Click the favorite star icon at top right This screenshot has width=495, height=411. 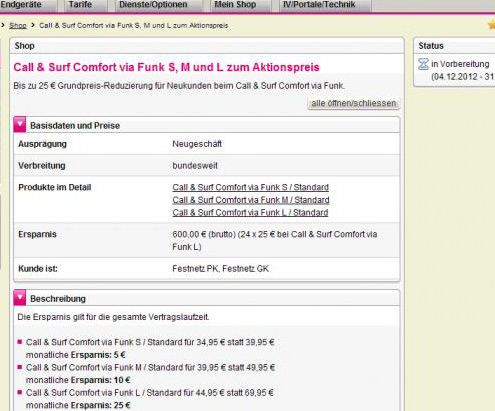tap(491, 25)
